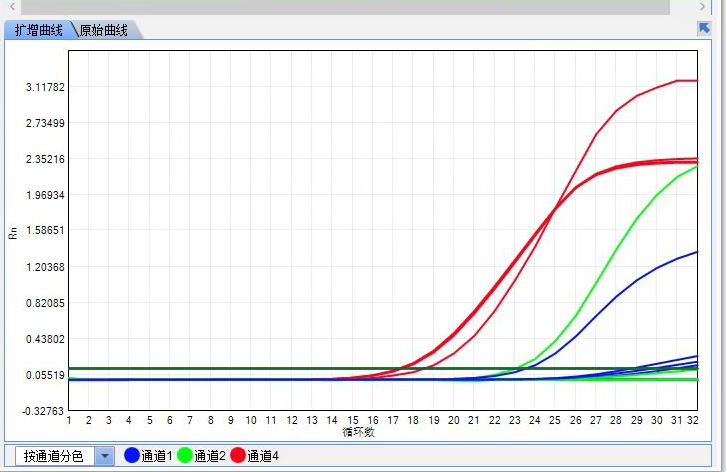This screenshot has width=727, height=472.
Task: Select the 按通道分色 combo box text
Action: click(x=55, y=456)
